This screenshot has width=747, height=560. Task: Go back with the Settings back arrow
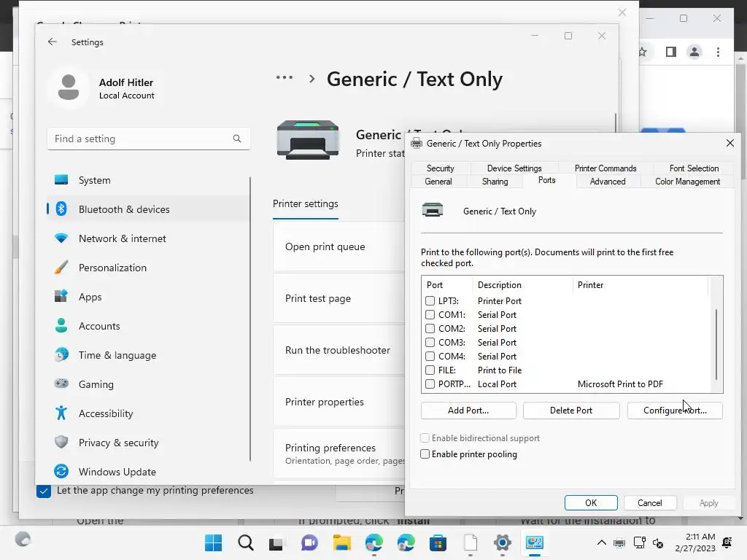point(53,42)
